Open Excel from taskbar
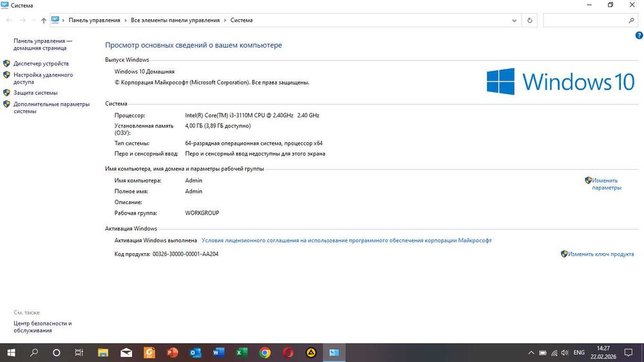 (x=241, y=352)
